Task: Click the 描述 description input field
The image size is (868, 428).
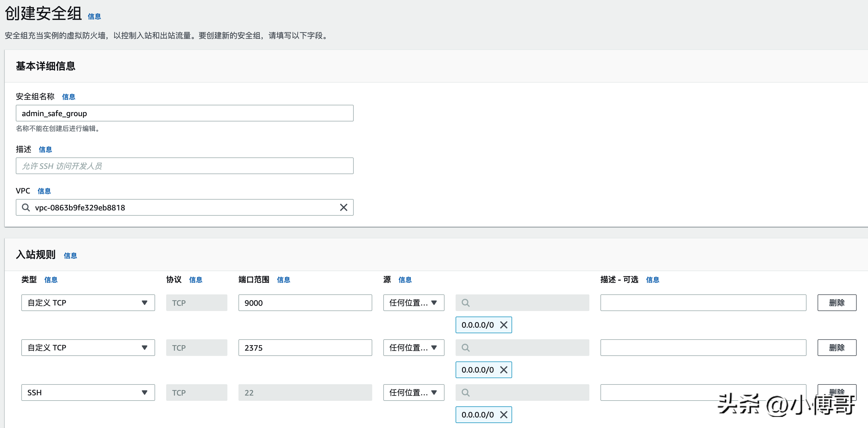Action: click(x=184, y=166)
